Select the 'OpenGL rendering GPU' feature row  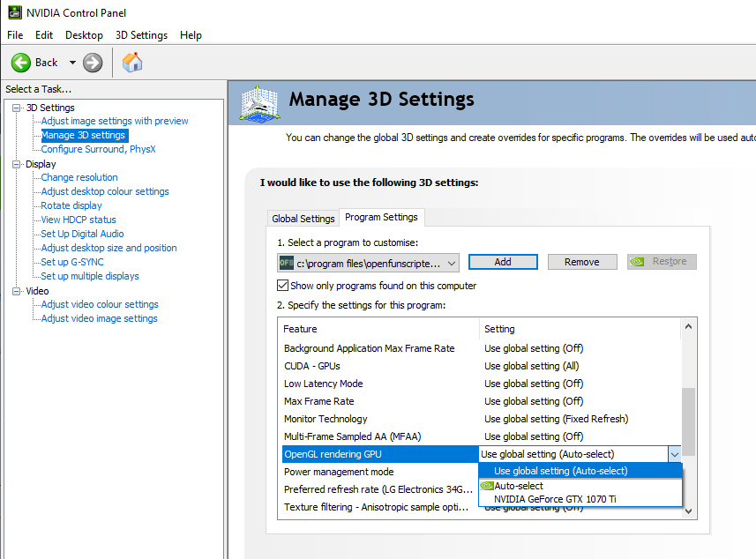(380, 454)
